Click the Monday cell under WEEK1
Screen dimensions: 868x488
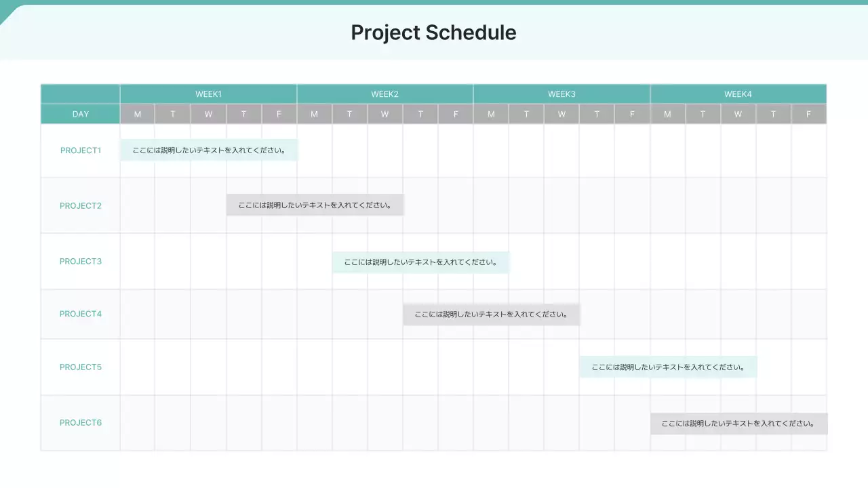point(138,114)
